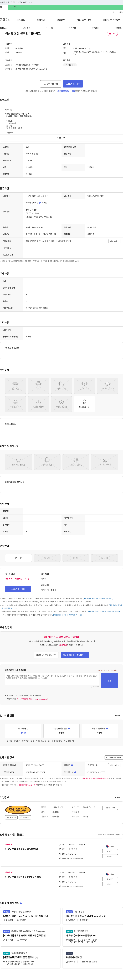Image resolution: width=123 pixels, height=980 pixels.
Task: Click 필기 screening step icon
Action: coord(76,558)
